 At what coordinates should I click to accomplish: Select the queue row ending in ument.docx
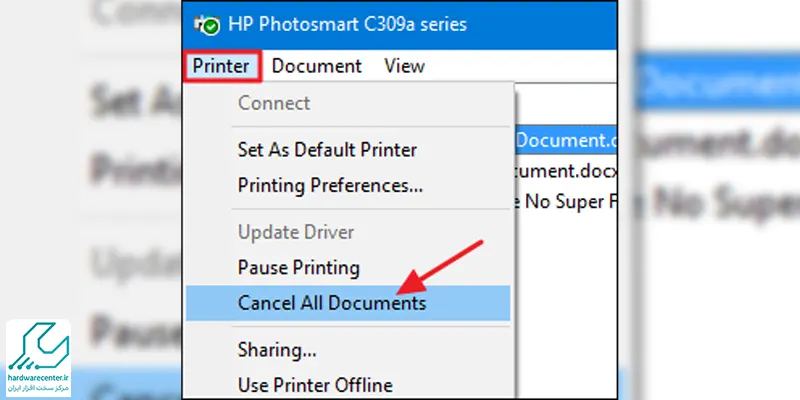[x=565, y=171]
